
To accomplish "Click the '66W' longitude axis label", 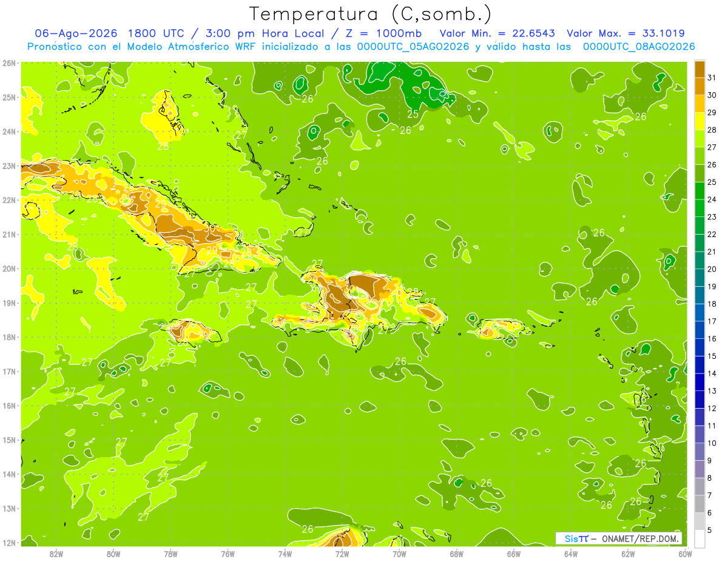I will [x=513, y=554].
